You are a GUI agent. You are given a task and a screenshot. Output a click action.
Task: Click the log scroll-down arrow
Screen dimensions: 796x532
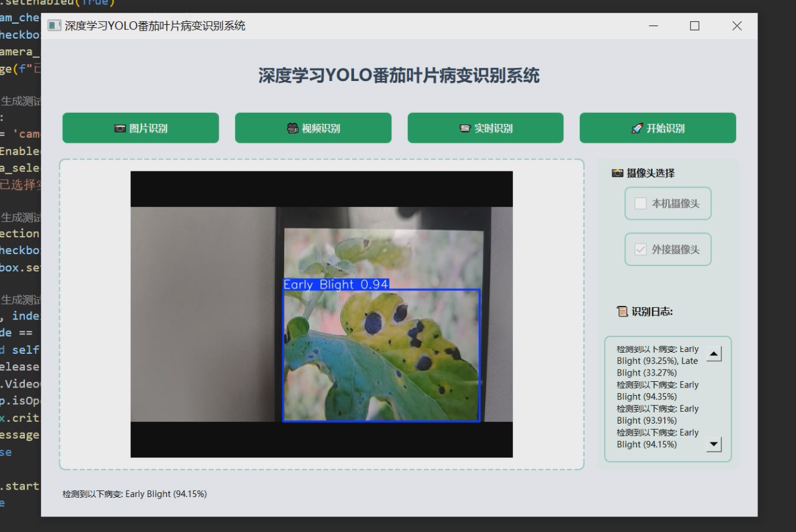click(714, 444)
